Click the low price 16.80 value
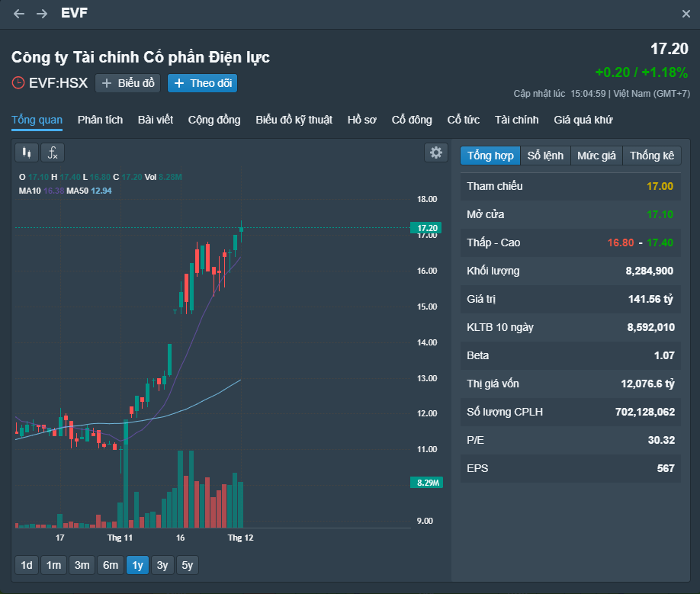Screen dimensions: 700x594 pos(621,242)
